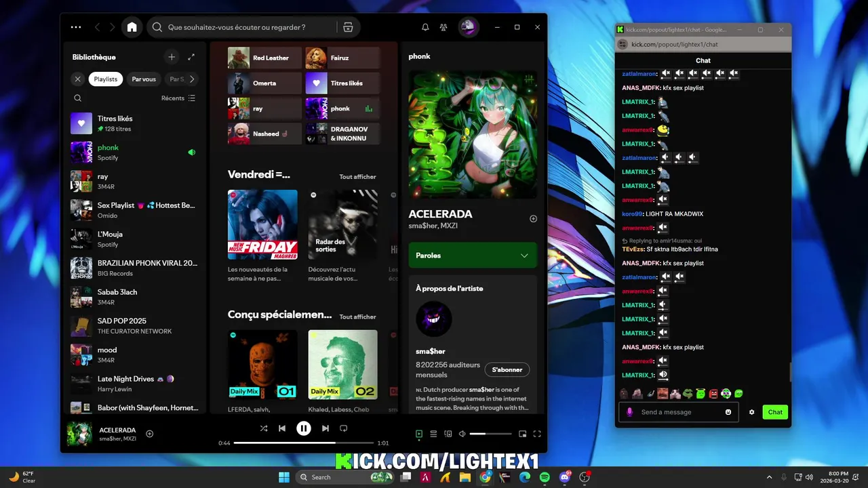Open Titres likés in library
Viewport: 868px width, 488px height.
pos(136,123)
